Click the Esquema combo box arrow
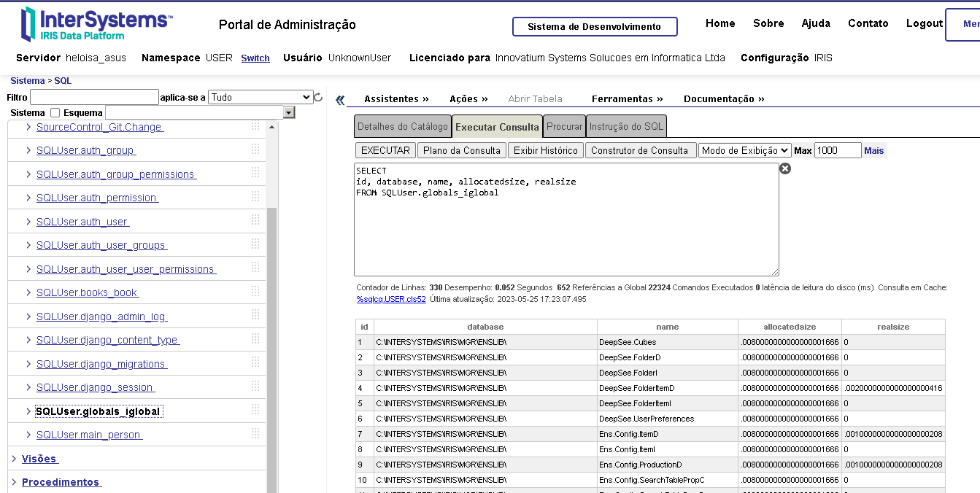Image resolution: width=980 pixels, height=493 pixels. coord(289,113)
